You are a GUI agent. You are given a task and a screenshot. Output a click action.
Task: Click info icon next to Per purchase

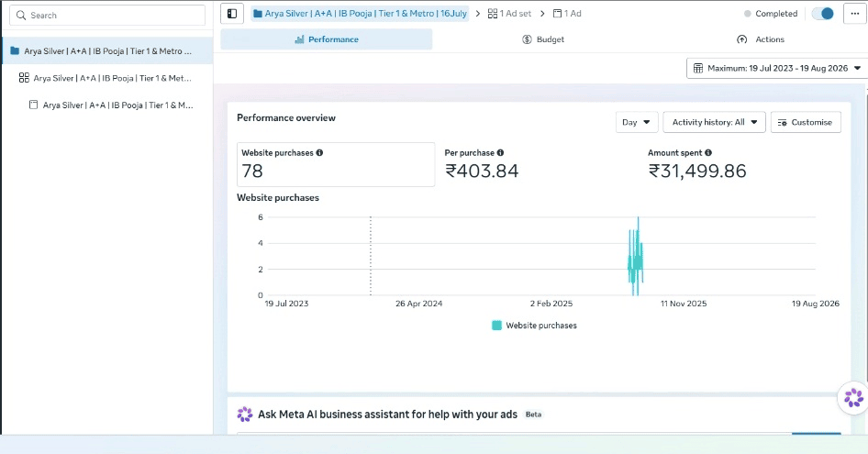[500, 153]
